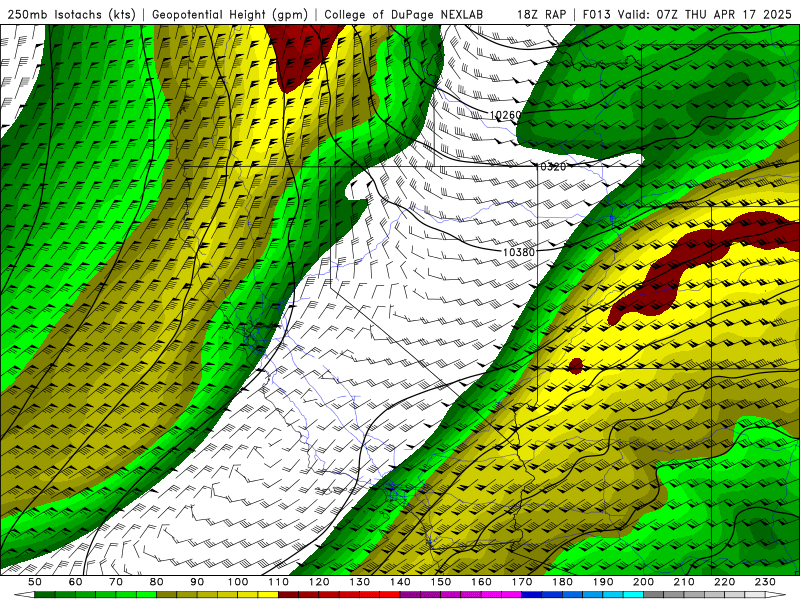Click the 10260 height contour label
The height and width of the screenshot is (600, 800).
(x=505, y=115)
